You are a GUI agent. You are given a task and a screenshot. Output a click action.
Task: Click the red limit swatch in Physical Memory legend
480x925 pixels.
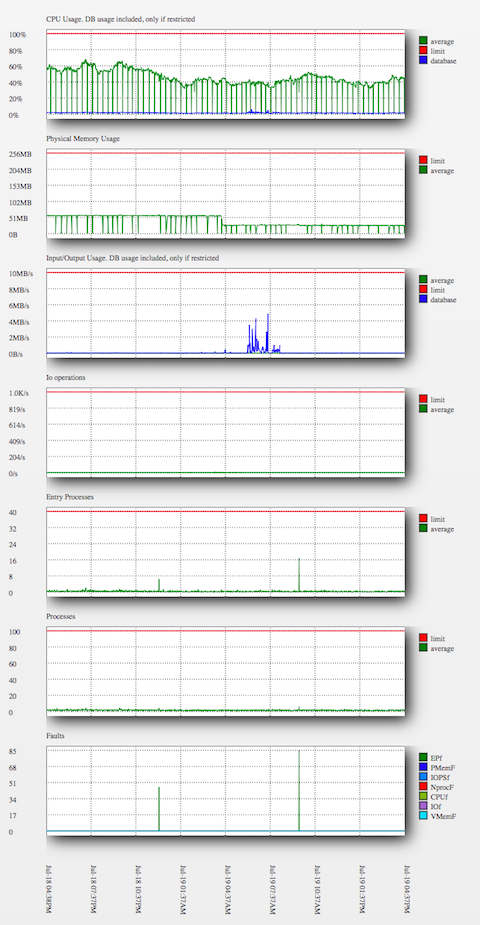[x=423, y=160]
